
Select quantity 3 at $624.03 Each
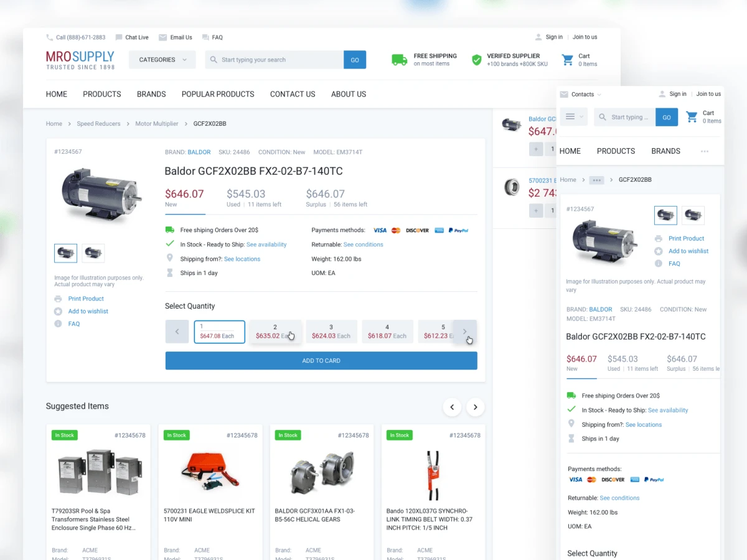coord(331,332)
